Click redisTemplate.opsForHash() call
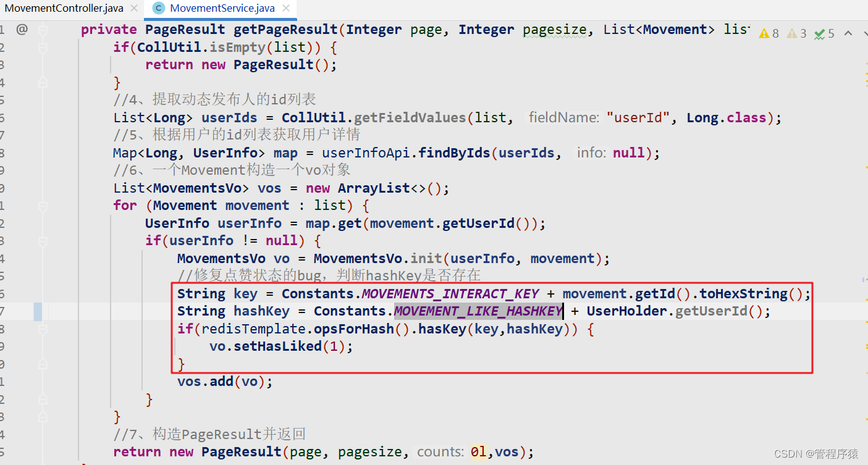Viewport: 868px width, 465px height. coord(306,329)
